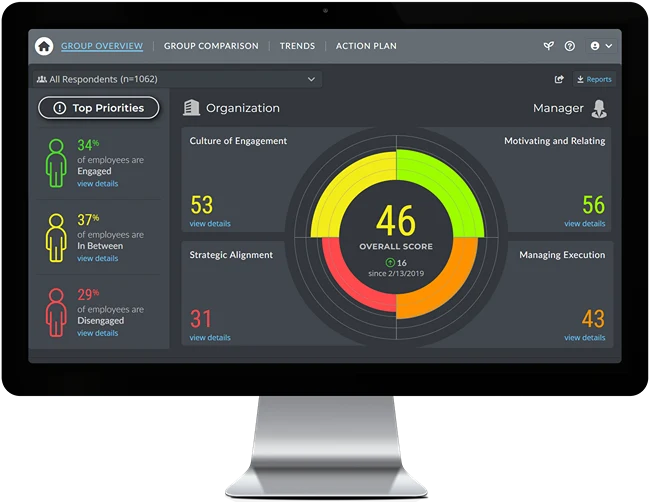This screenshot has width=650, height=502.
Task: Open view details under Managing Execution
Action: (x=584, y=338)
